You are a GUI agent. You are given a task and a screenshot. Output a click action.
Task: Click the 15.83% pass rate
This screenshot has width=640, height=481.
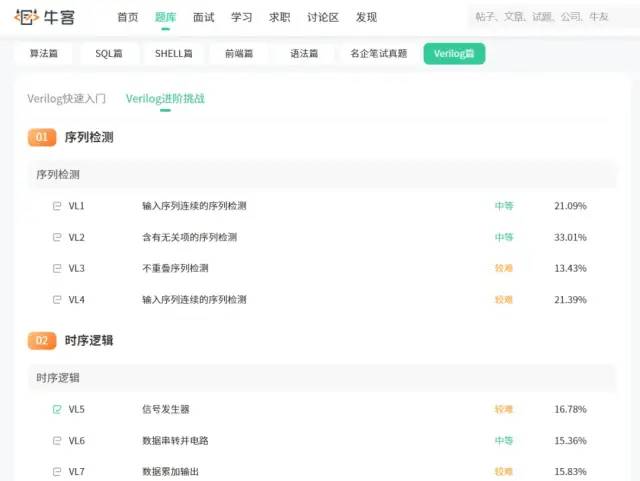point(570,472)
